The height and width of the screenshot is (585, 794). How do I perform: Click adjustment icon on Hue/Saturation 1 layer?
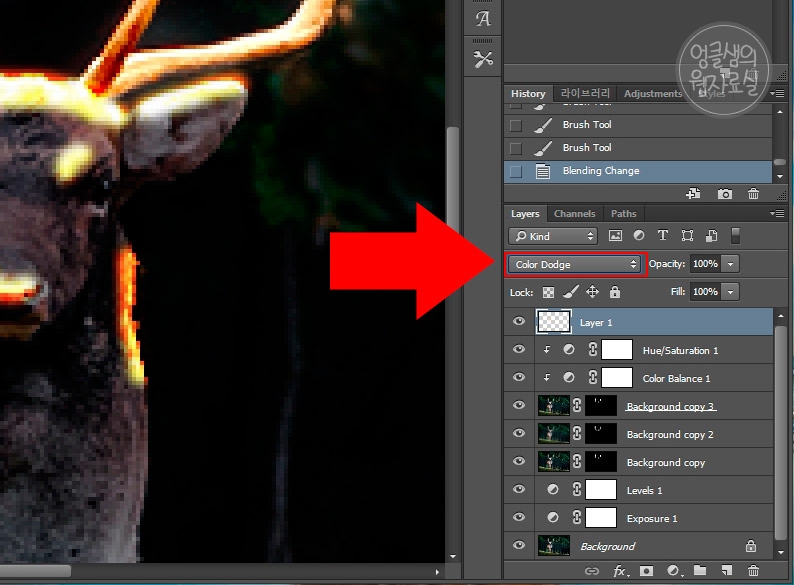click(x=569, y=349)
